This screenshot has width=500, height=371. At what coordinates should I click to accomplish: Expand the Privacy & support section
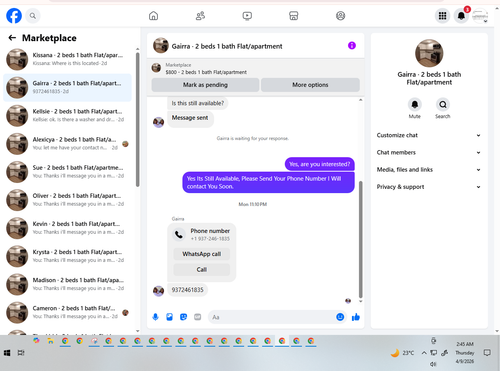point(429,187)
